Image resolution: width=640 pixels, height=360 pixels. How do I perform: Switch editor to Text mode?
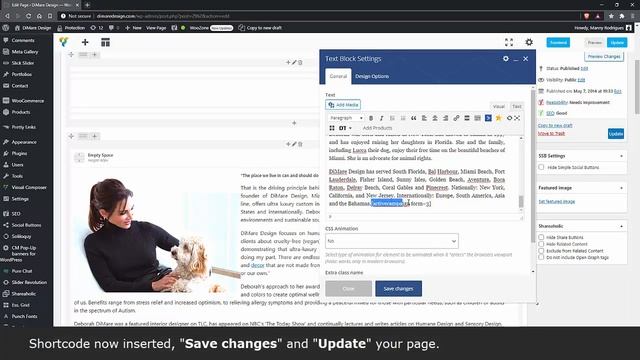[x=517, y=107]
